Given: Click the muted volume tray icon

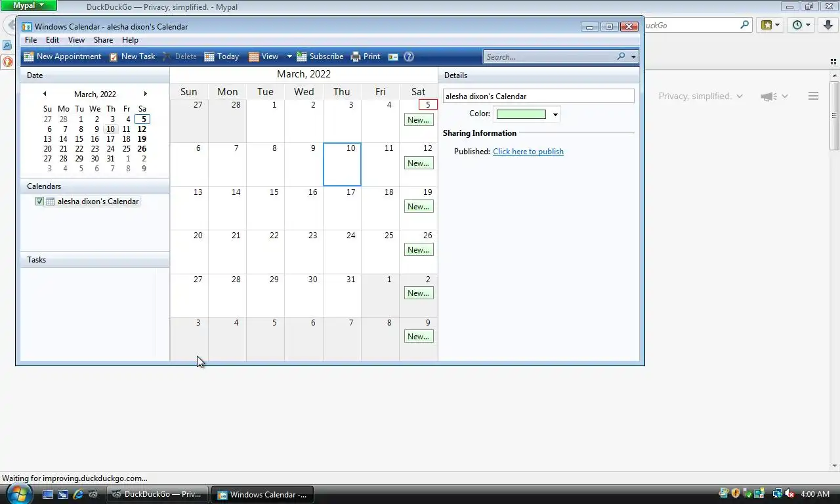Looking at the screenshot, I should click(x=789, y=493).
